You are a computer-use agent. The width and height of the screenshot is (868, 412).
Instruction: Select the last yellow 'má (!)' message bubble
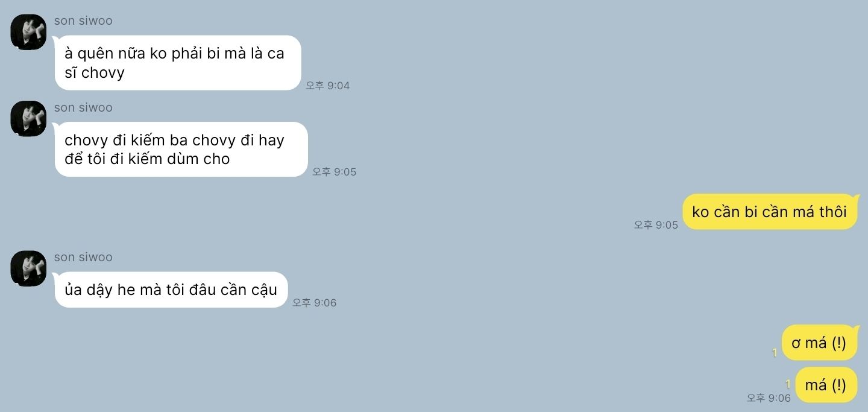click(826, 385)
